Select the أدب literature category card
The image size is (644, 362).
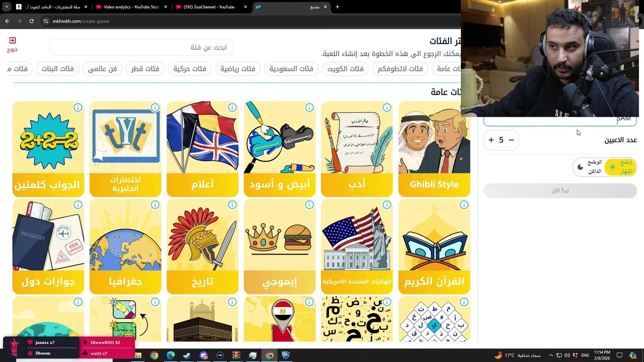[x=357, y=149]
